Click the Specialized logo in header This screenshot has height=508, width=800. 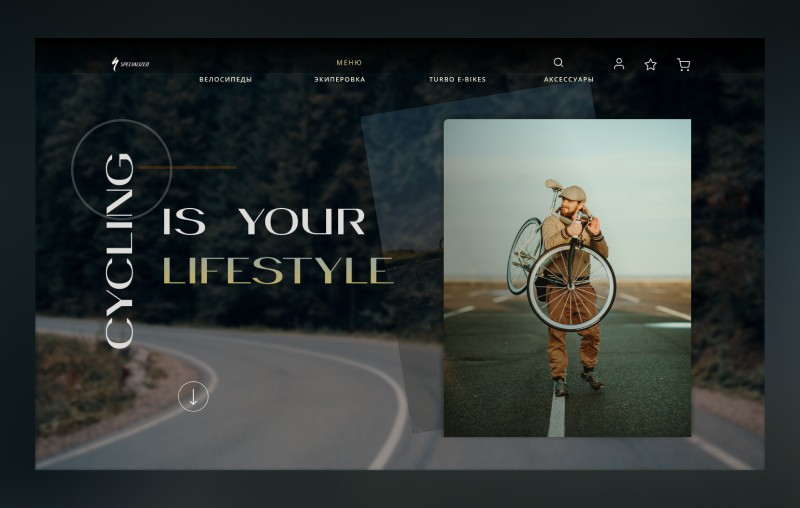click(x=131, y=64)
